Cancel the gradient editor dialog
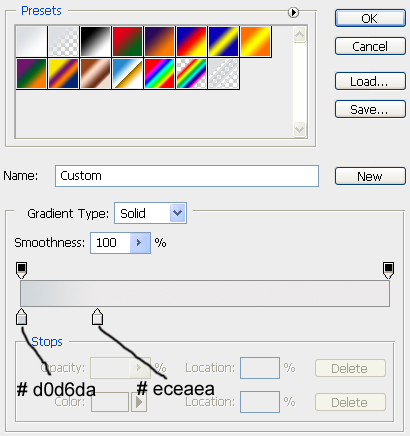 pos(370,46)
